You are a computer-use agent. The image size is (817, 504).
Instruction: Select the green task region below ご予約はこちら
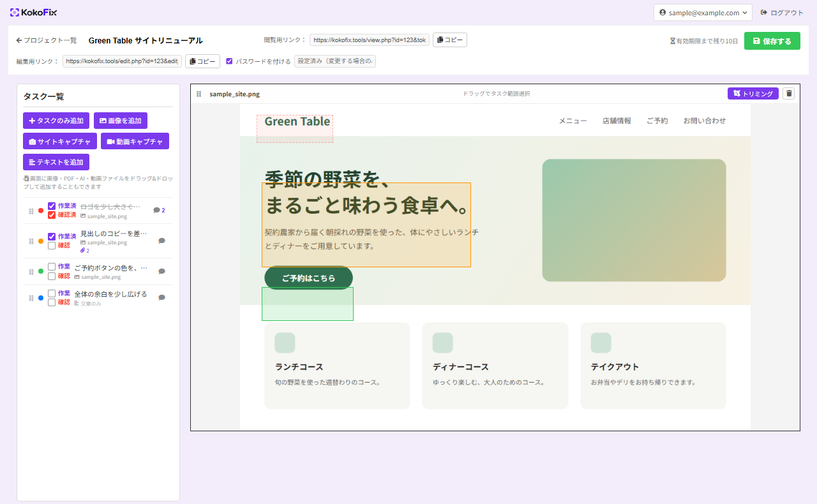point(308,304)
